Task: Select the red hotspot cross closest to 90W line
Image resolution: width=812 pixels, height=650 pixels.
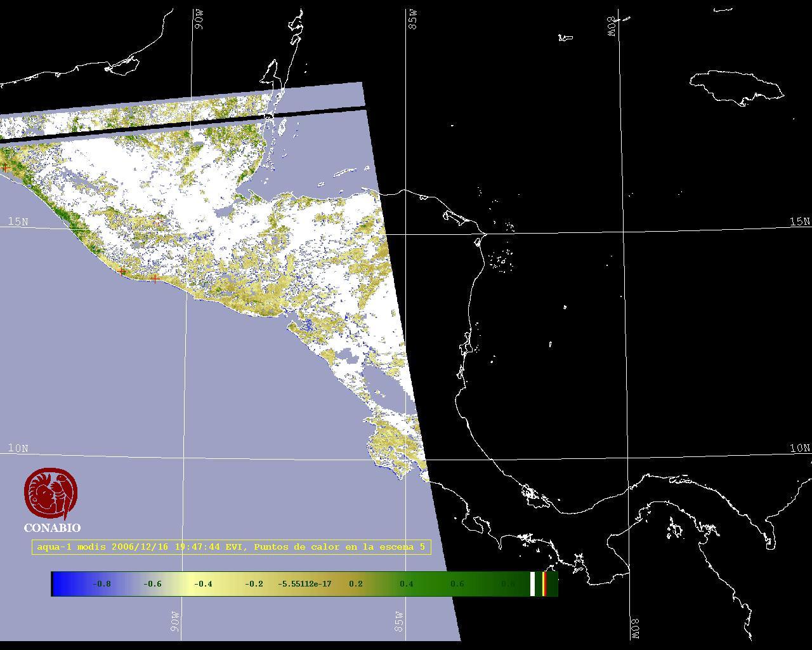Action: (155, 278)
